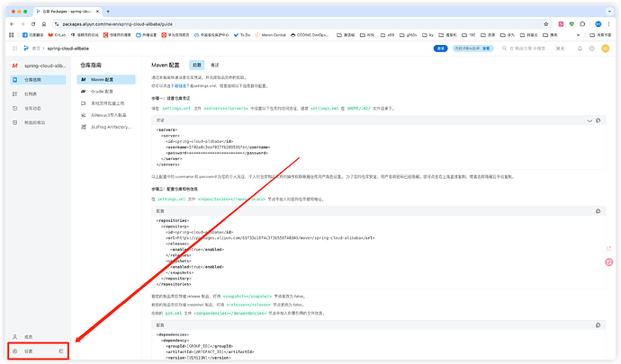Open the 192 bookmark folder
The image size is (621, 364).
469,35
